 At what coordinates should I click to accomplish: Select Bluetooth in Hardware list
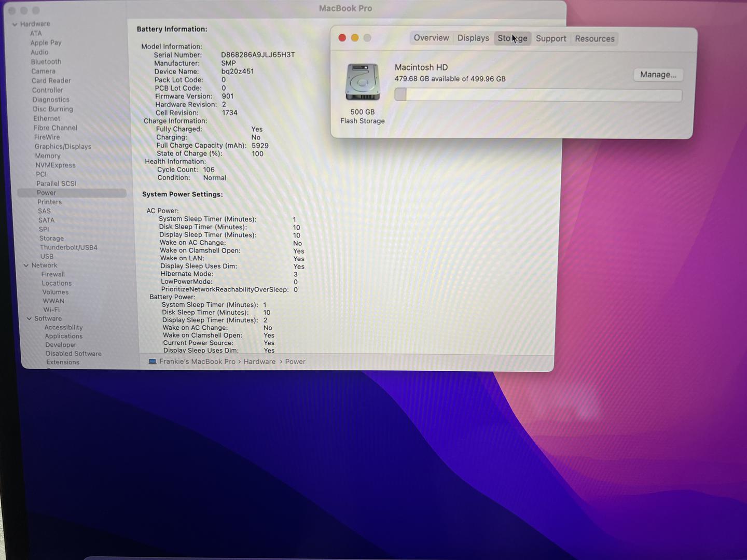[x=46, y=62]
